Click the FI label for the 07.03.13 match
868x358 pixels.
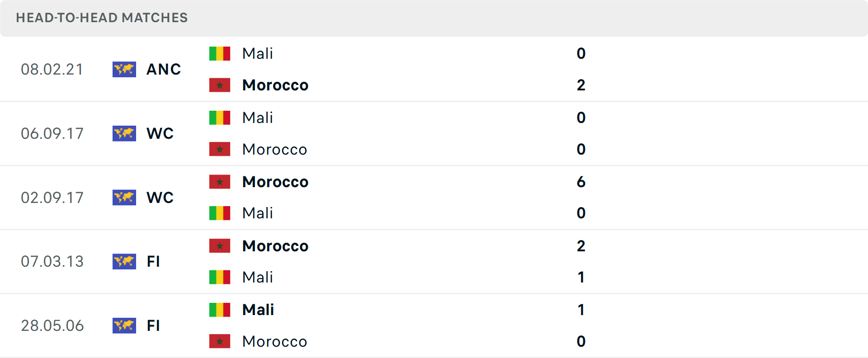pyautogui.click(x=153, y=261)
